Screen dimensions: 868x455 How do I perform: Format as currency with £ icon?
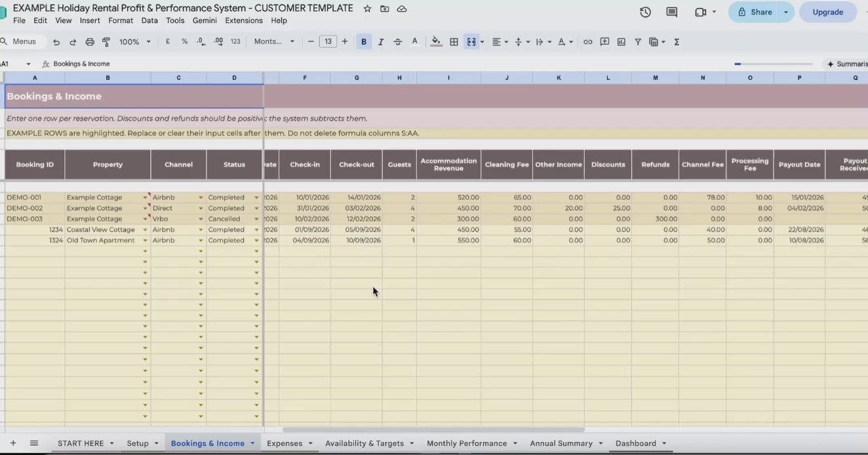click(168, 41)
